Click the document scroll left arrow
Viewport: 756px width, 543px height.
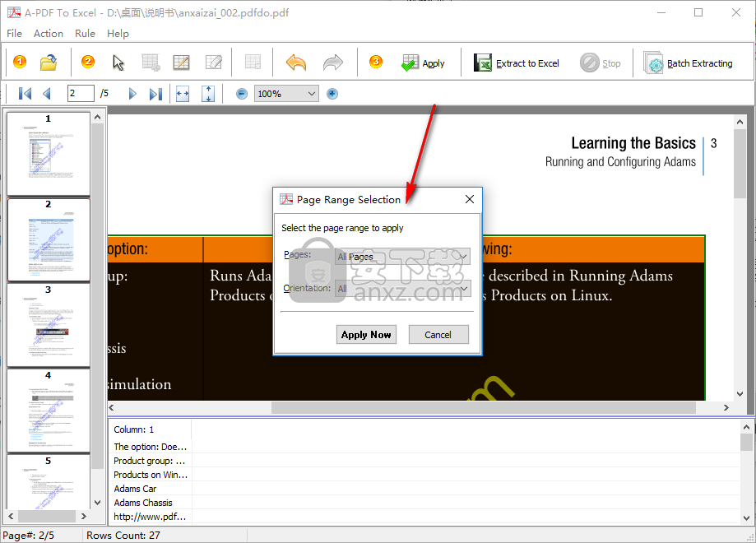(x=111, y=408)
